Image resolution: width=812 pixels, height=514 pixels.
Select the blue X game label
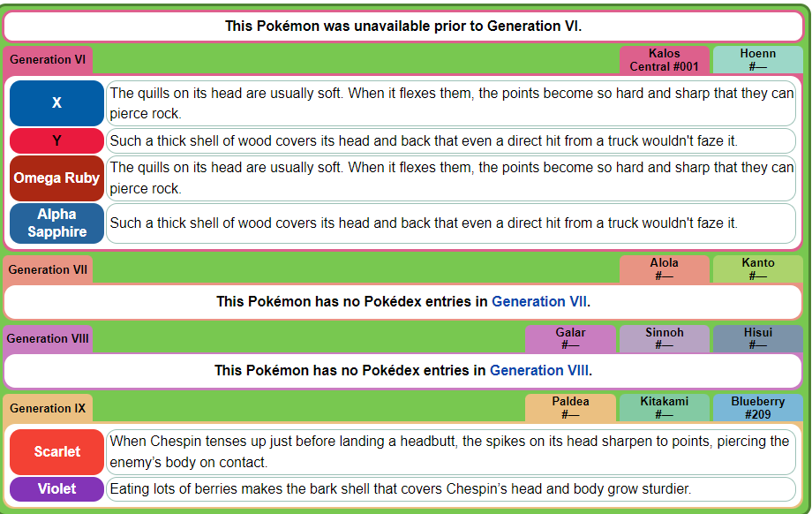pos(57,103)
